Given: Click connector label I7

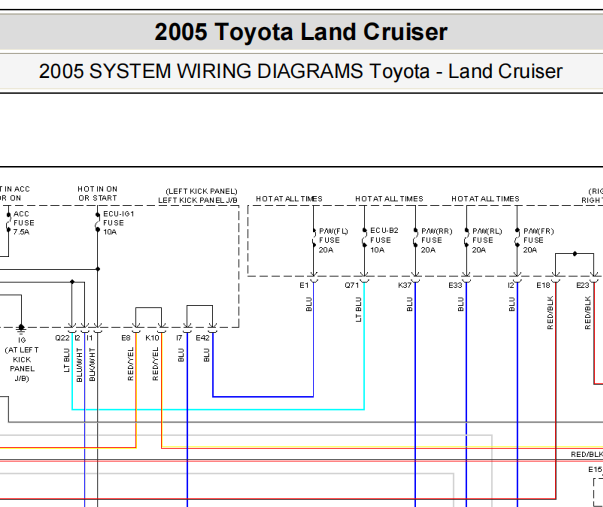Looking at the screenshot, I should pyautogui.click(x=179, y=338).
